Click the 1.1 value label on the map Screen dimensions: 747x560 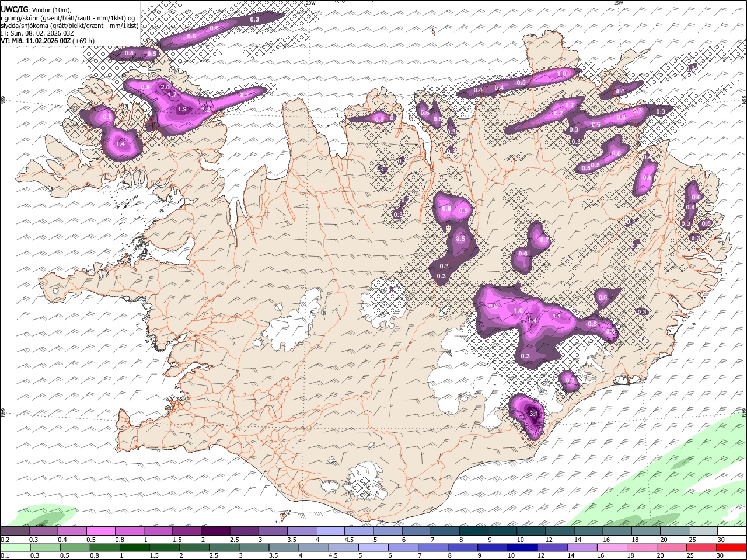coord(556,317)
